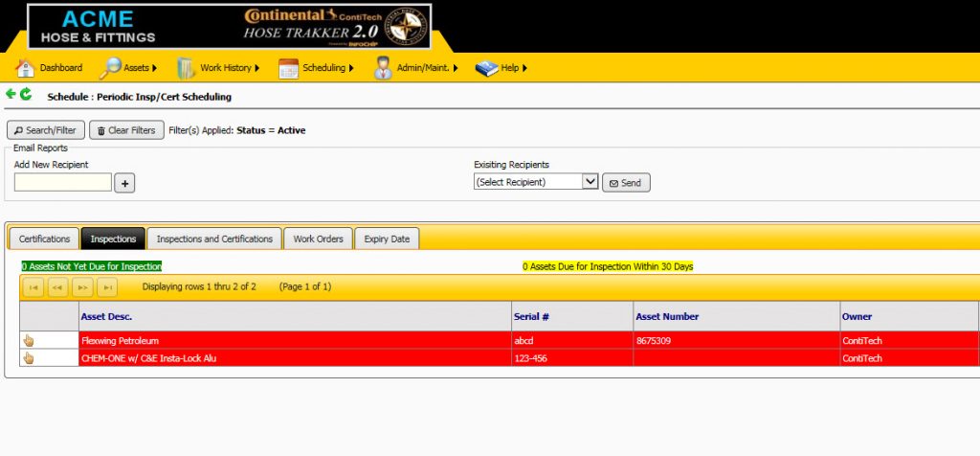This screenshot has width=980, height=456.
Task: Click the green refresh icon
Action: coord(26,94)
